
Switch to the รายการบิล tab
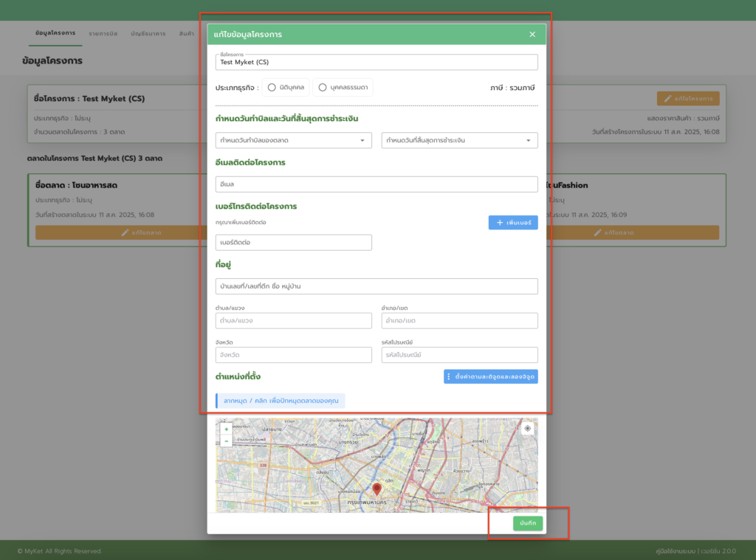point(103,34)
